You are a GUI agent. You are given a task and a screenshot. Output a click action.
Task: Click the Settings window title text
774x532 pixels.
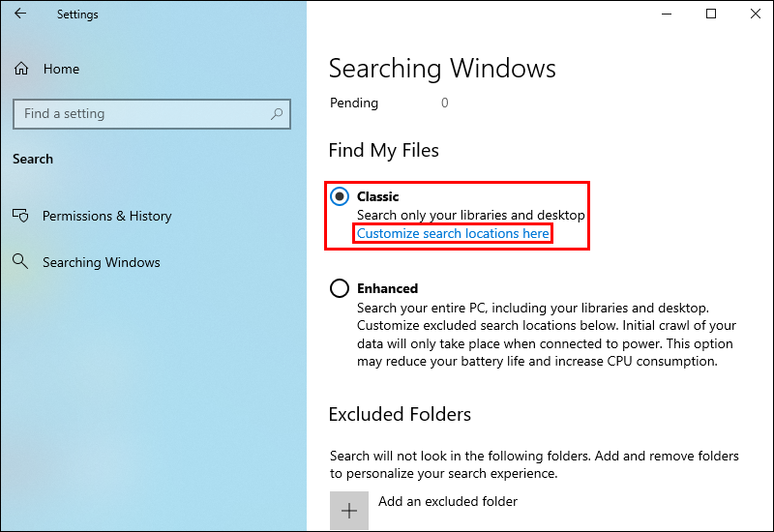point(77,15)
